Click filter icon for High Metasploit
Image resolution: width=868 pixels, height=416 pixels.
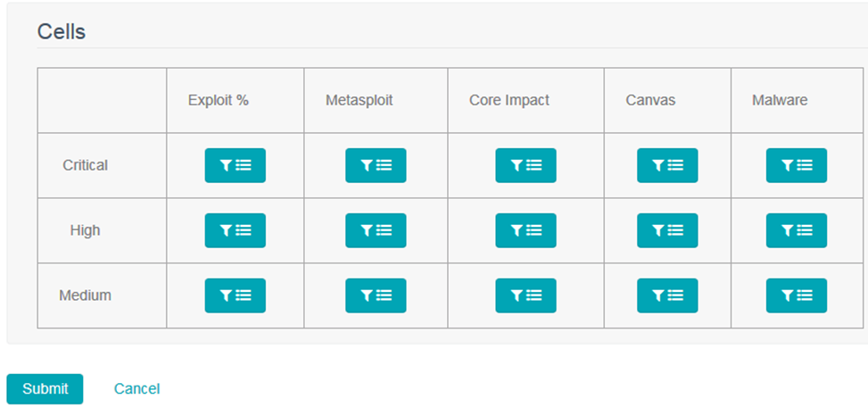coord(376,230)
